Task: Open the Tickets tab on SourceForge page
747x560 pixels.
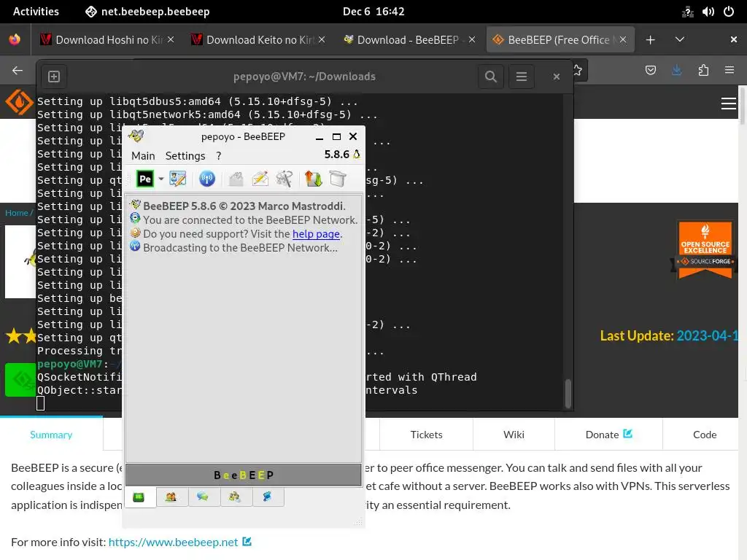Action: tap(426, 435)
